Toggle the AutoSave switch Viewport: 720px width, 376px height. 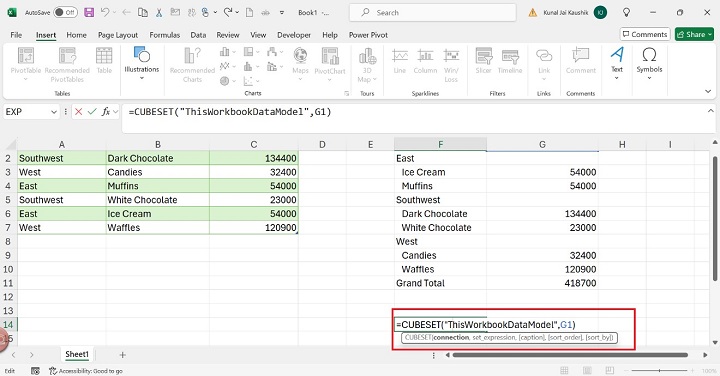tap(65, 12)
